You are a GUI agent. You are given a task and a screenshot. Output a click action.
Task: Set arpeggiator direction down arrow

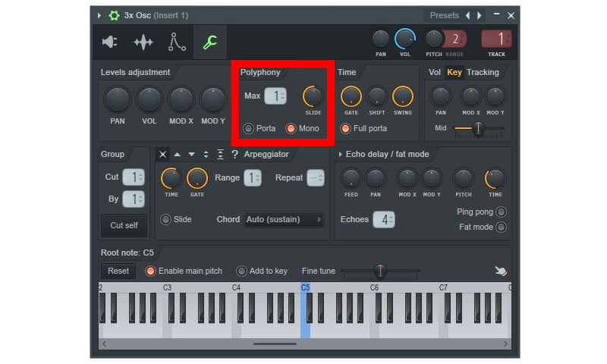tap(191, 155)
